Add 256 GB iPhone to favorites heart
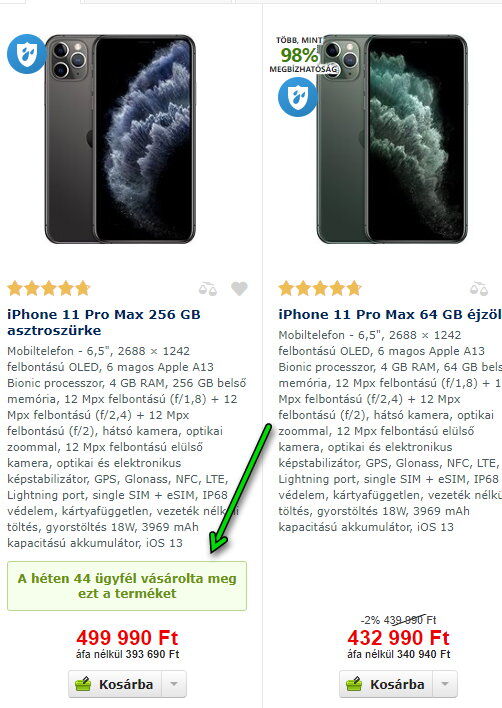Viewport: 502px width, 708px height. click(239, 289)
